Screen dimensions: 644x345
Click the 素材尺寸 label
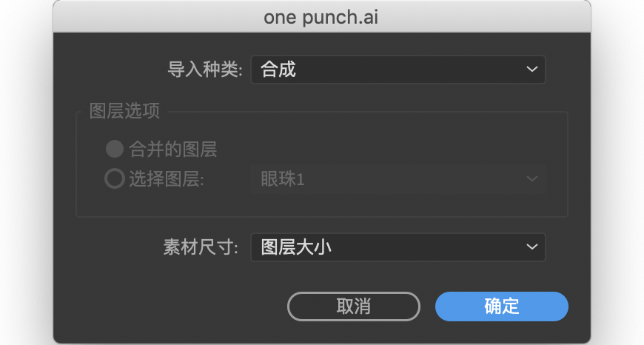201,247
